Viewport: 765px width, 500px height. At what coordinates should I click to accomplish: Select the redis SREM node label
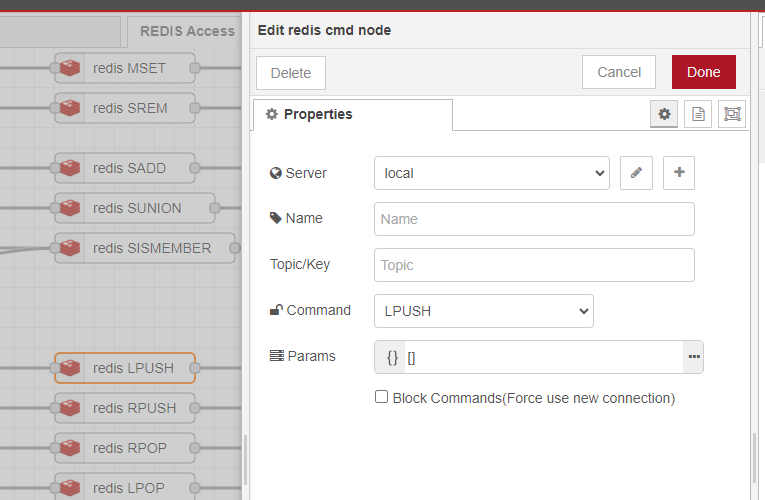pos(130,108)
